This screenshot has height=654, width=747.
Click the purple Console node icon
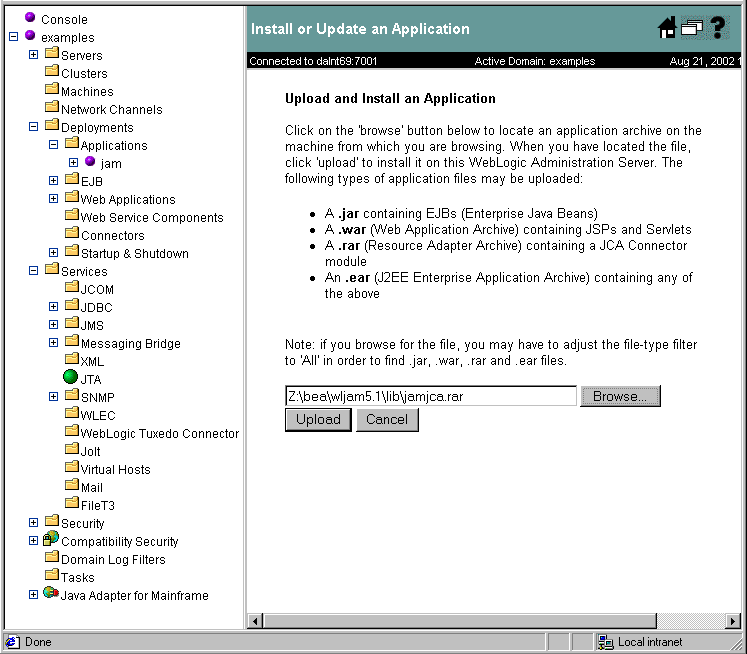click(30, 18)
